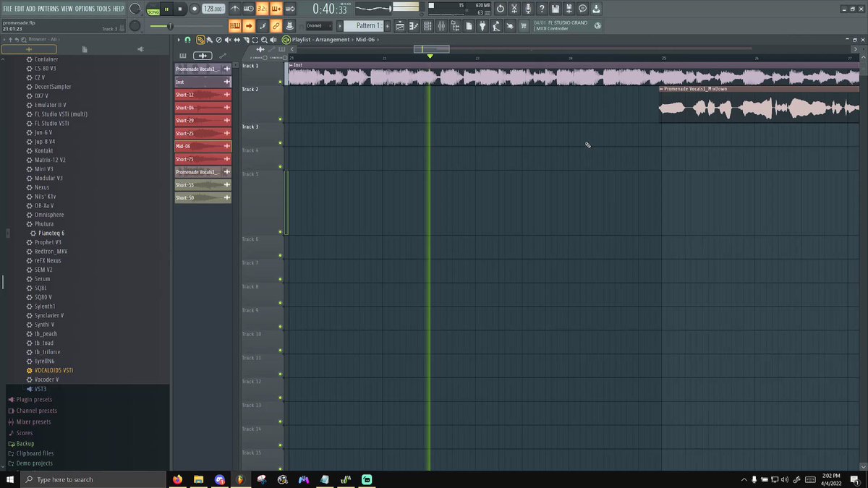Toggle the link to controller icon
The height and width of the screenshot is (488, 868).
276,26
